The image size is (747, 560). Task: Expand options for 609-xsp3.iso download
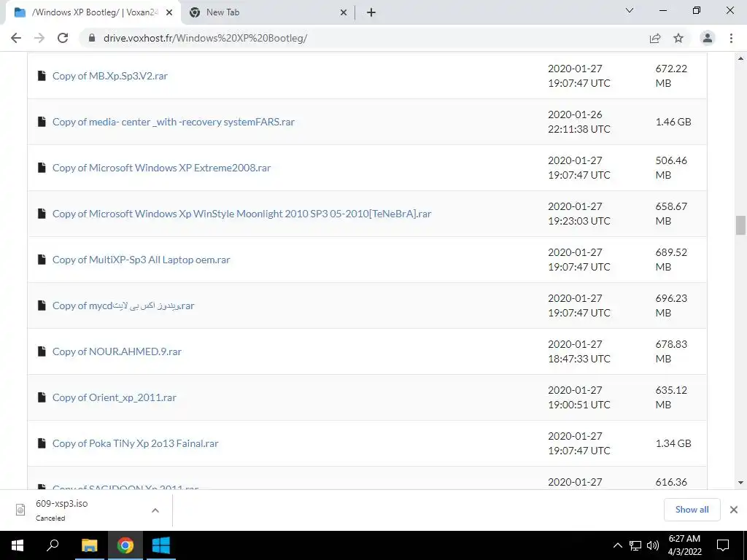(x=155, y=510)
